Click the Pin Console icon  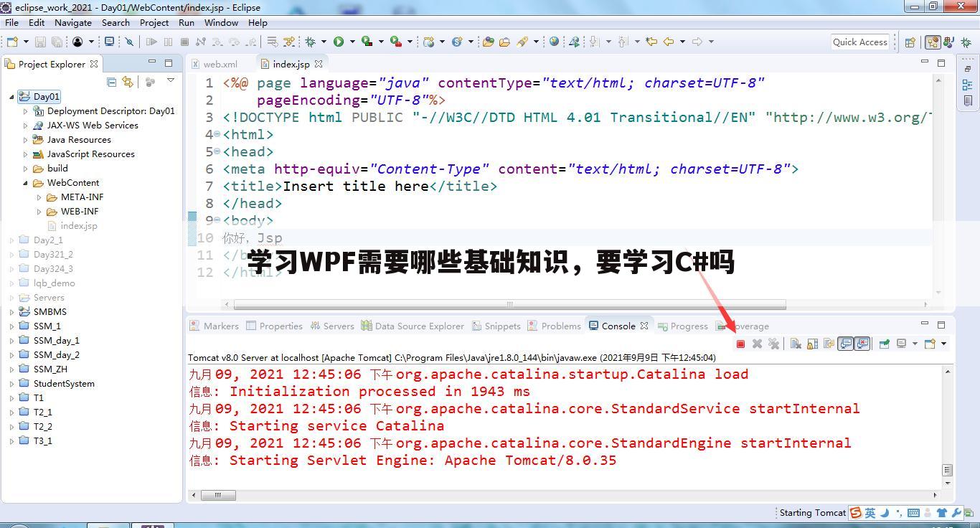click(x=885, y=344)
